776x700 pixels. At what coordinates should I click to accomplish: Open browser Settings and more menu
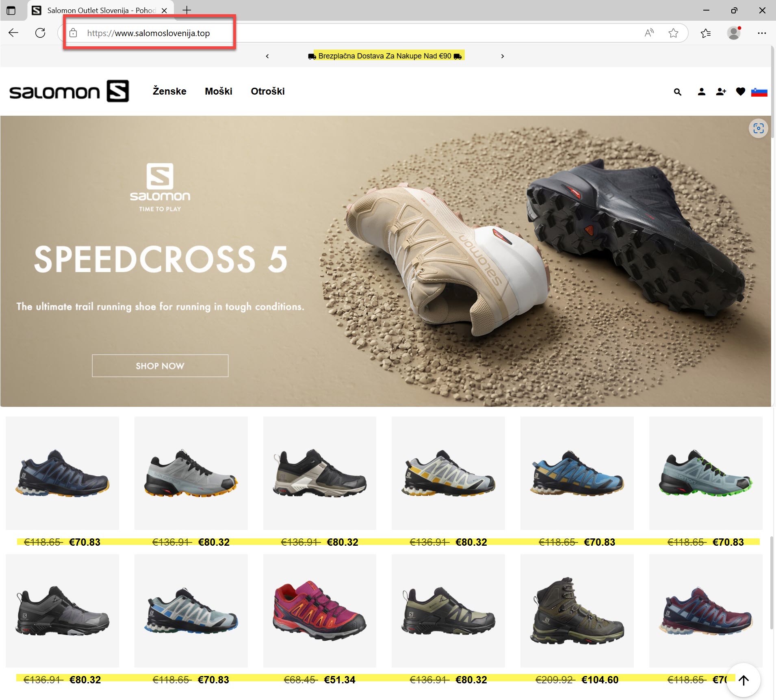coord(762,33)
